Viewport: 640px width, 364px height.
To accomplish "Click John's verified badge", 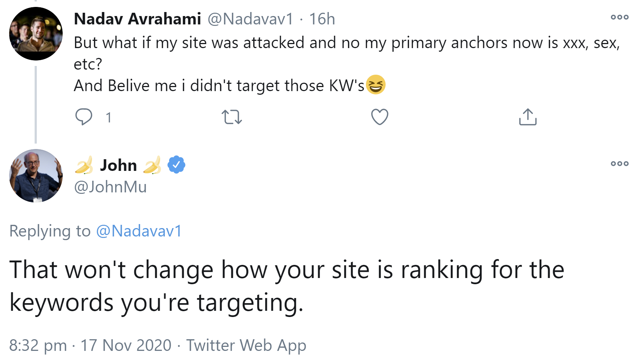I will click(176, 164).
